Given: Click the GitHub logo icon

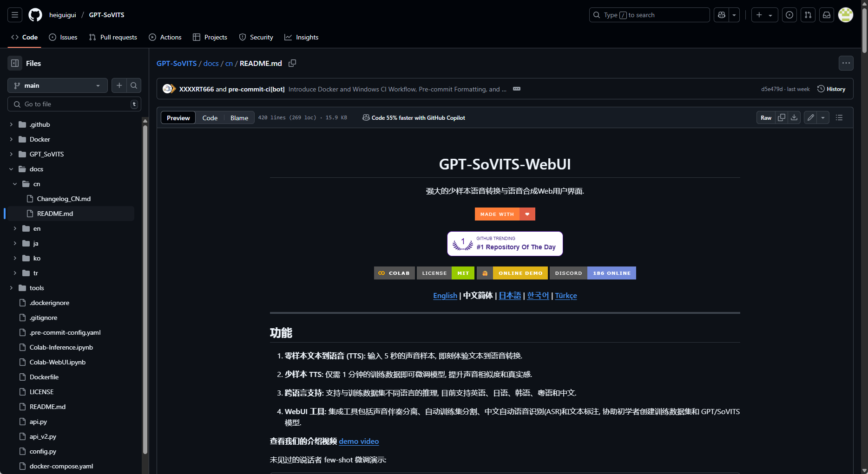Looking at the screenshot, I should 35,15.
